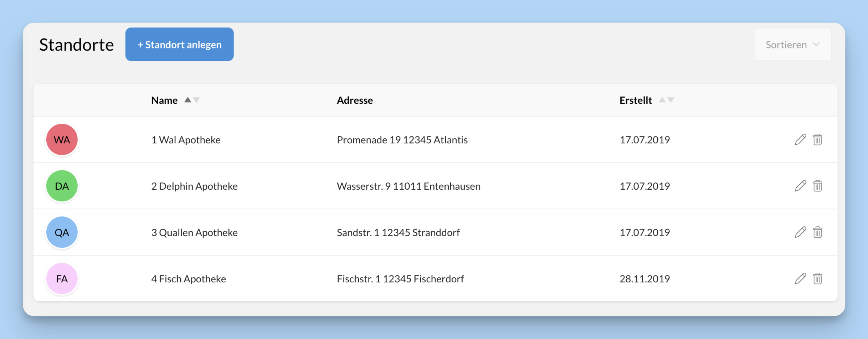Trash the 4 Fisch Apotheke location

pos(817,278)
